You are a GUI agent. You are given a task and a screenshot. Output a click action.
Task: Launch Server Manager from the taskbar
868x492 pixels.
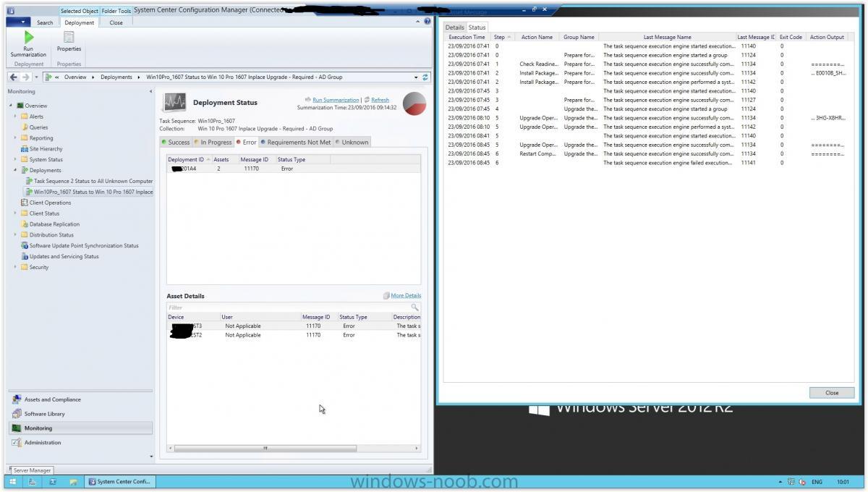coord(33,481)
